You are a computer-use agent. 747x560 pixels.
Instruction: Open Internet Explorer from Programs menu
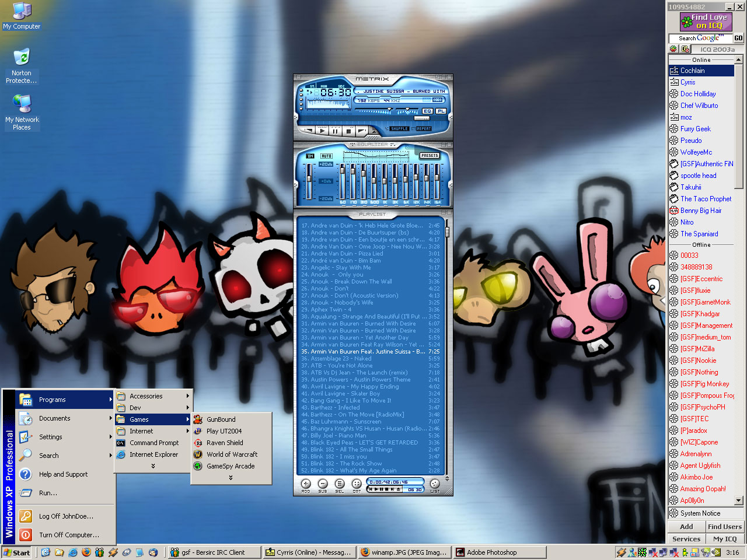153,454
